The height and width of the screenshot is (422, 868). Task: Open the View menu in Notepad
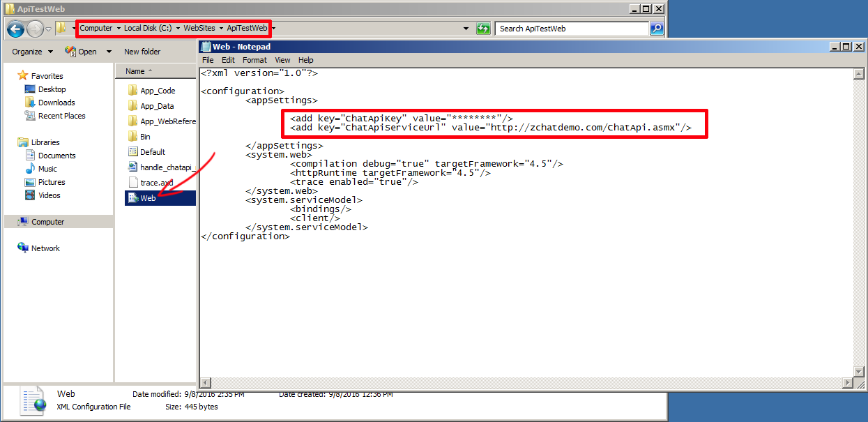pyautogui.click(x=282, y=60)
